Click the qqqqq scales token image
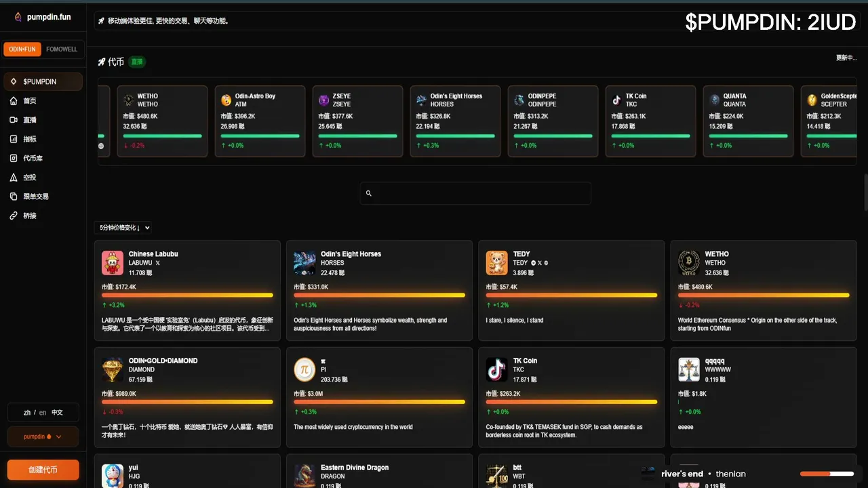The width and height of the screenshot is (868, 488). click(x=689, y=369)
